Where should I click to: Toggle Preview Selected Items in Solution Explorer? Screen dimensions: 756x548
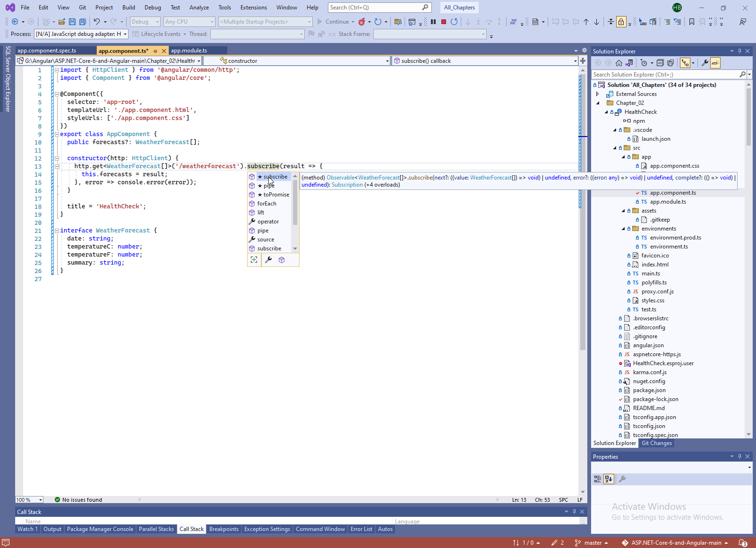715,63
